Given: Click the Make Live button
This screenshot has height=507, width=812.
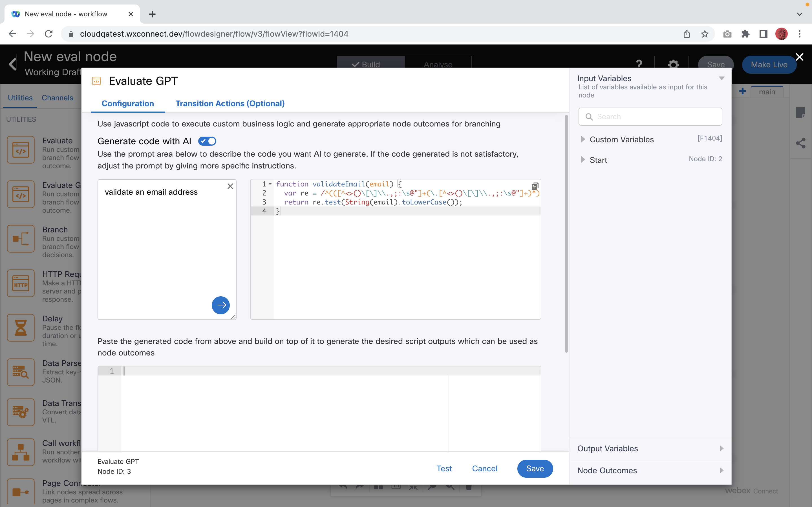Looking at the screenshot, I should click(x=769, y=65).
